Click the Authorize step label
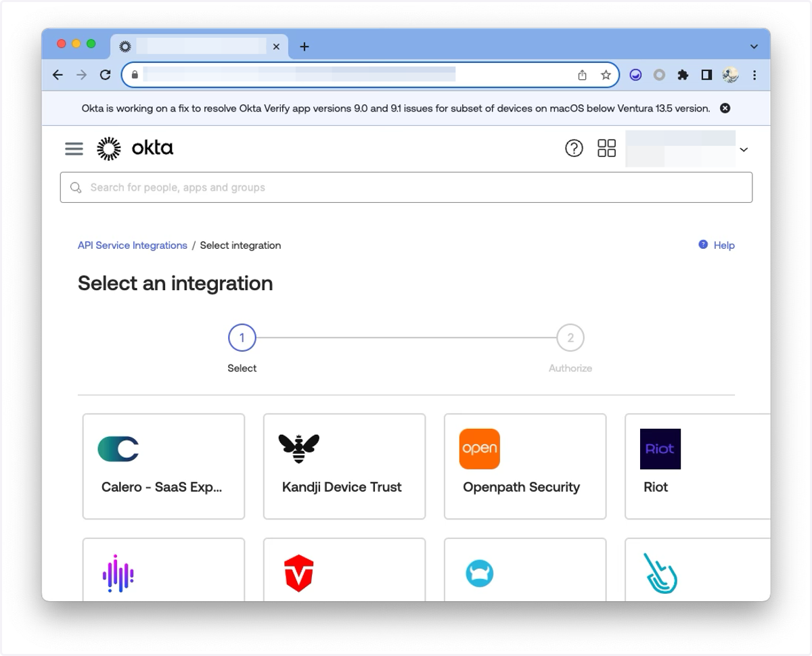The width and height of the screenshot is (812, 656). coord(570,369)
